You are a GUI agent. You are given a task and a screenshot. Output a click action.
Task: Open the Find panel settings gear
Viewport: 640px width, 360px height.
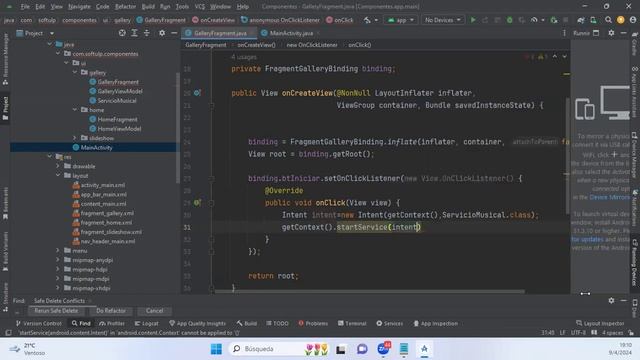click(x=611, y=300)
